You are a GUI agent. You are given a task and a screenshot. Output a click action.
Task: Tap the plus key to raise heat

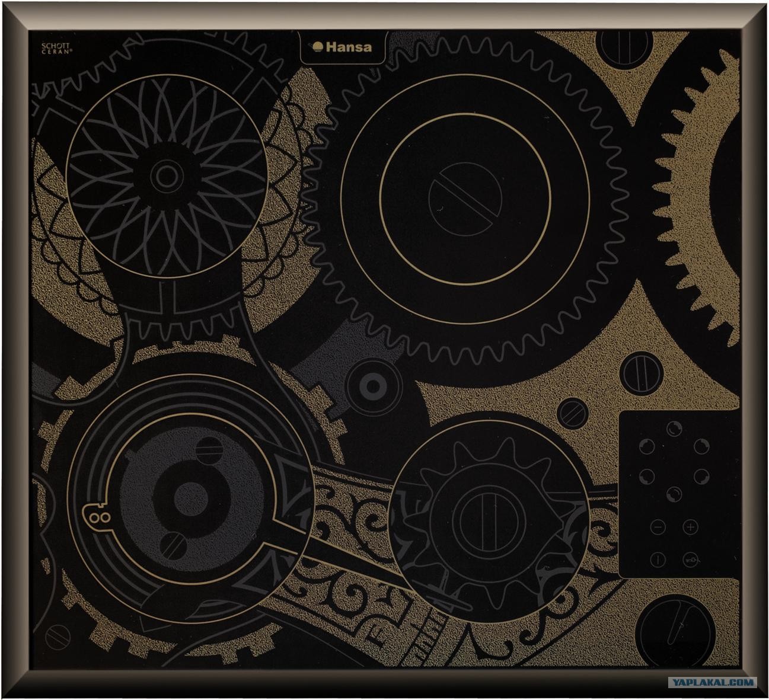point(691,527)
